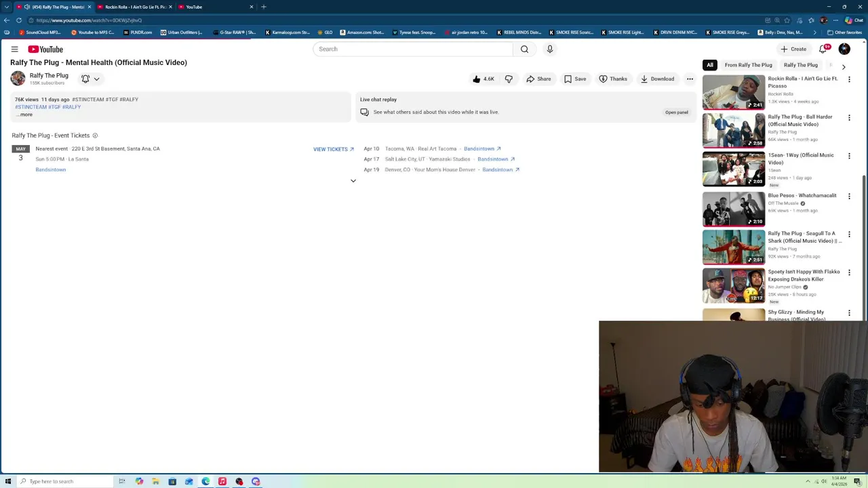The width and height of the screenshot is (868, 488).
Task: Open the Create menu button
Action: (793, 49)
